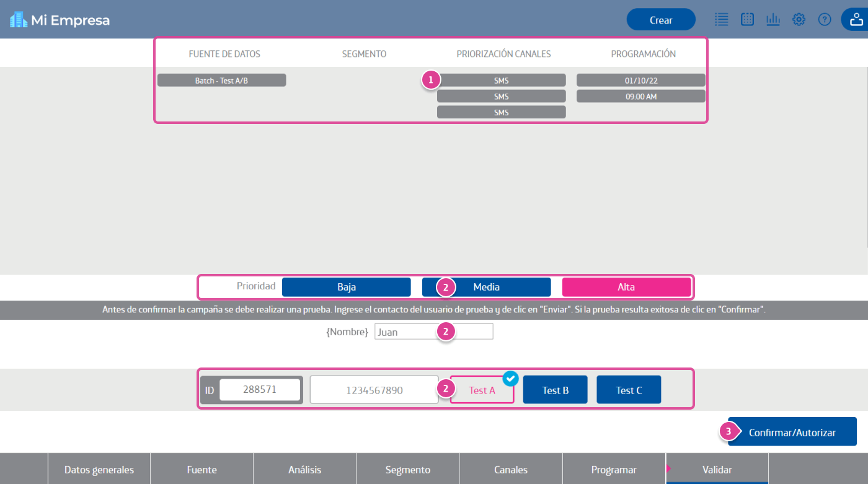Click the Mi Empresa building logo icon

tap(19, 20)
